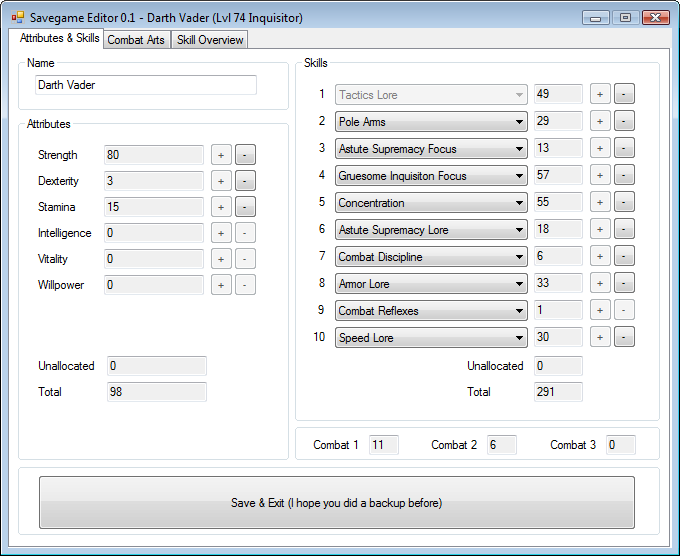The width and height of the screenshot is (680, 556).
Task: Close the Savegame Editor window
Action: [656, 18]
